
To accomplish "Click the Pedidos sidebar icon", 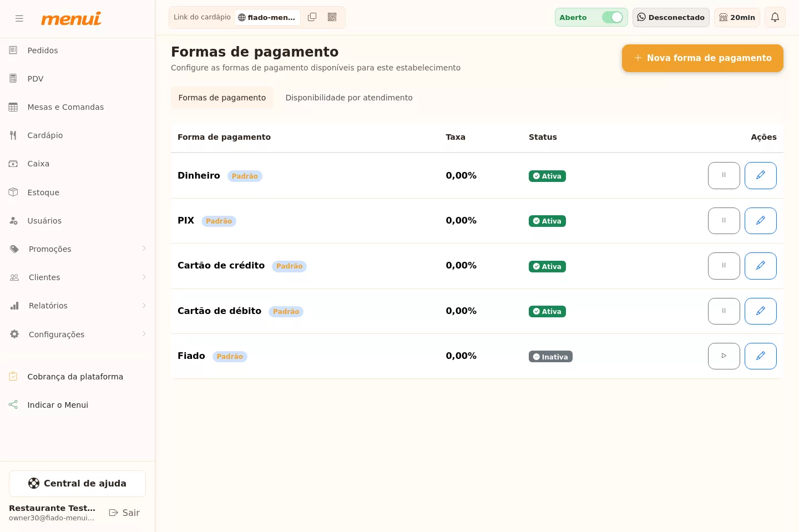I will (13, 50).
